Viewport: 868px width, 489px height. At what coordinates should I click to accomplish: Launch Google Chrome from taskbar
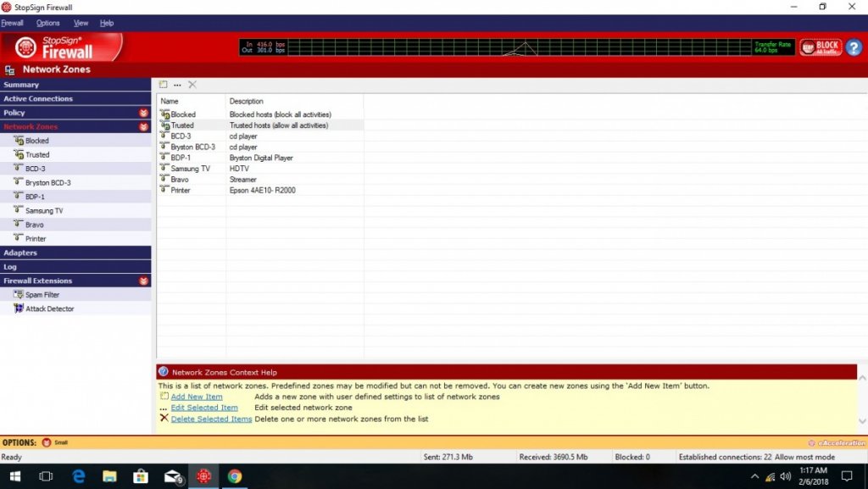pos(235,476)
